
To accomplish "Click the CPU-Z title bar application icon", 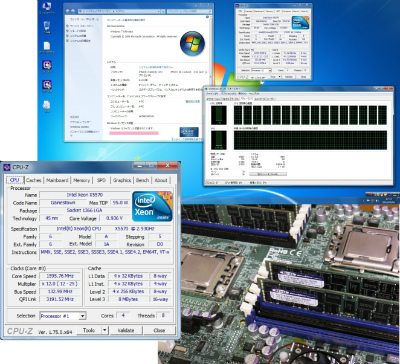I will click(7, 167).
